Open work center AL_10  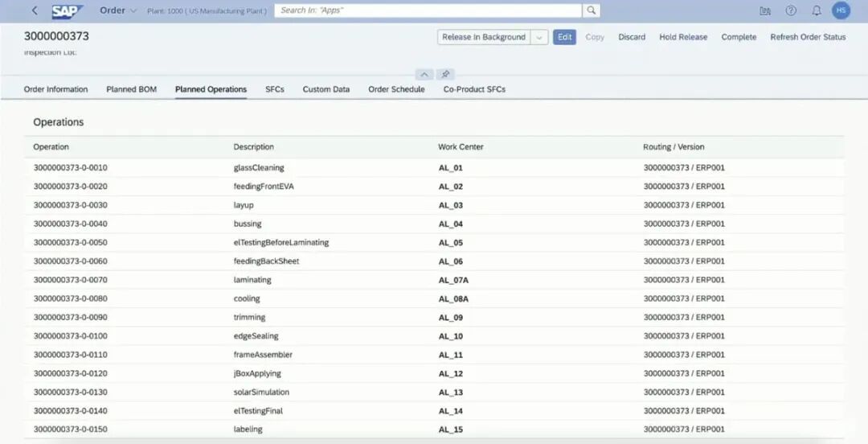tap(451, 336)
